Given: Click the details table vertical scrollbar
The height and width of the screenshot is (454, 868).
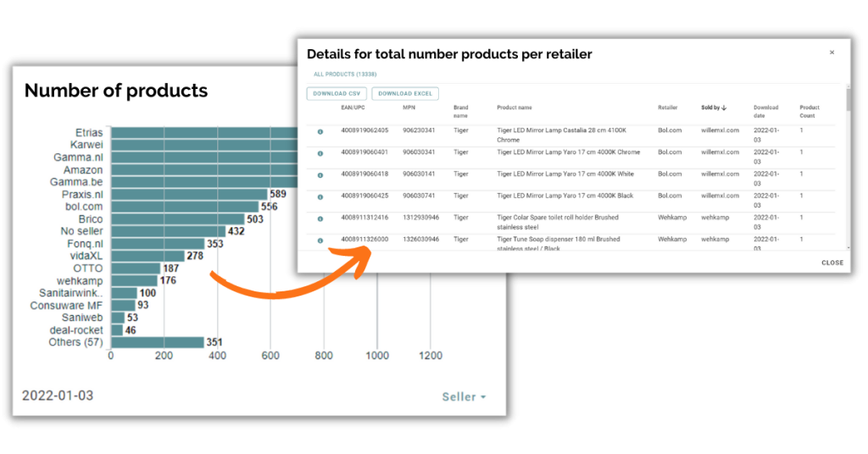Looking at the screenshot, I should [x=846, y=100].
